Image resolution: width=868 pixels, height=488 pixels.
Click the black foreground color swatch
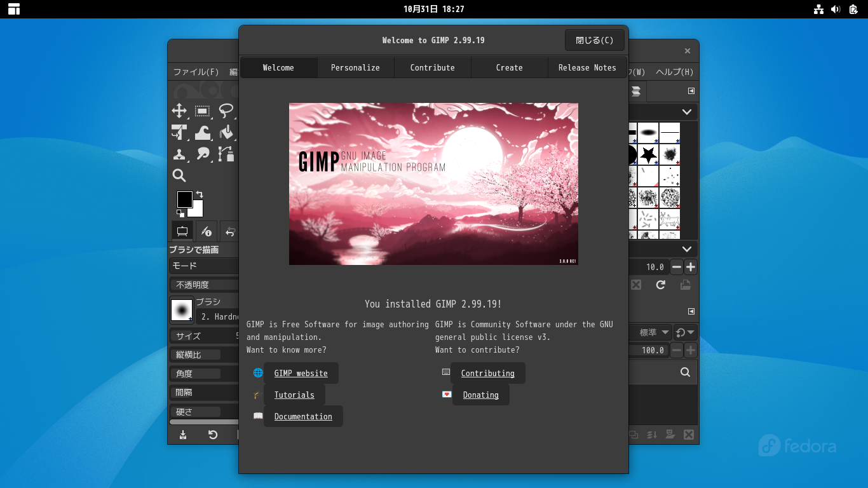point(184,199)
